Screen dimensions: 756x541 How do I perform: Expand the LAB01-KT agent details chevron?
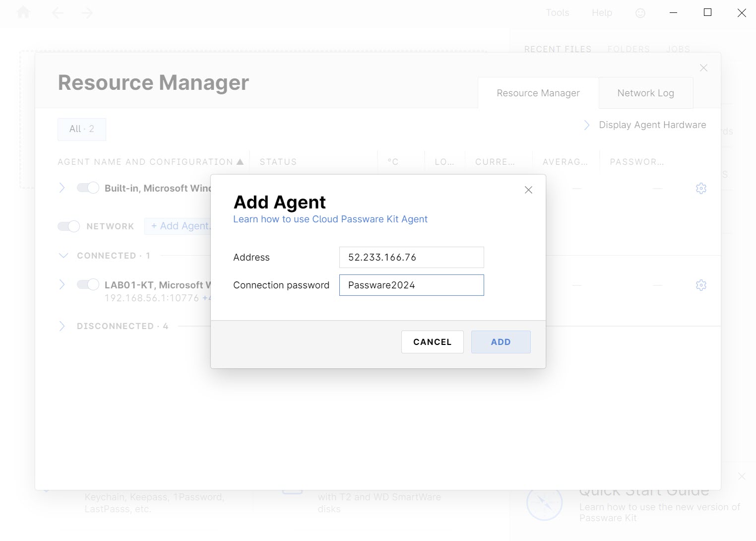(x=62, y=284)
